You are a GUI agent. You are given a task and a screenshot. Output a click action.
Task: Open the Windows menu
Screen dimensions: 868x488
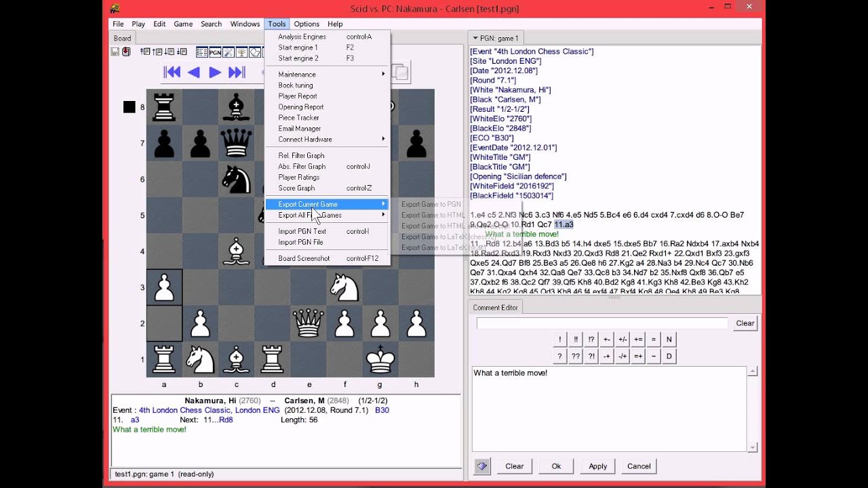pyautogui.click(x=245, y=24)
